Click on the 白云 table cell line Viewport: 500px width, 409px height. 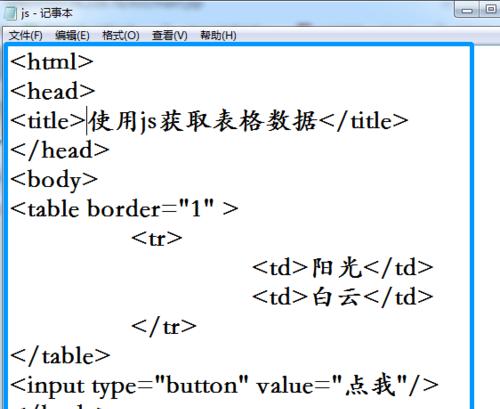tap(343, 297)
